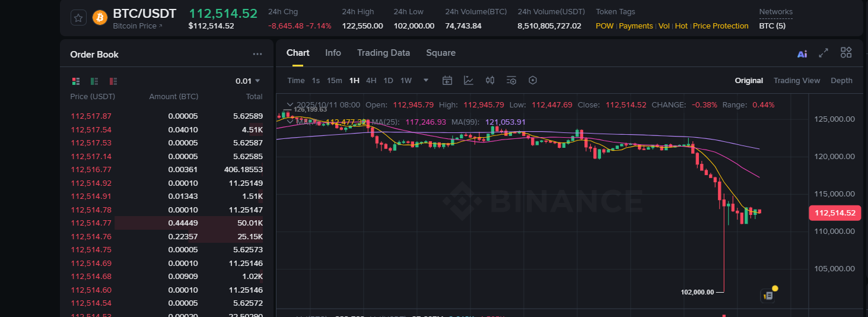The height and width of the screenshot is (317, 868).
Task: Open the Order Book three-dot options menu
Action: (x=257, y=54)
